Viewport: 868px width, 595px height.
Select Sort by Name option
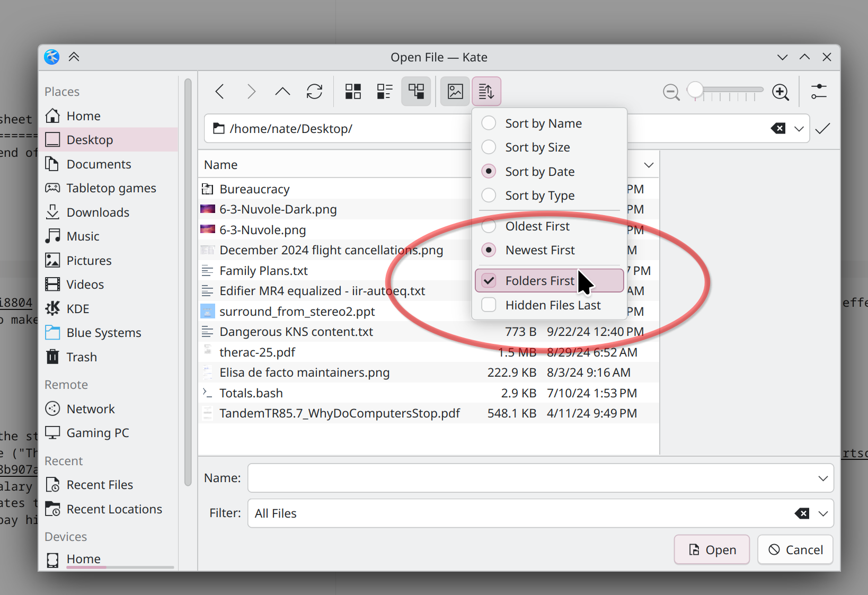549,123
